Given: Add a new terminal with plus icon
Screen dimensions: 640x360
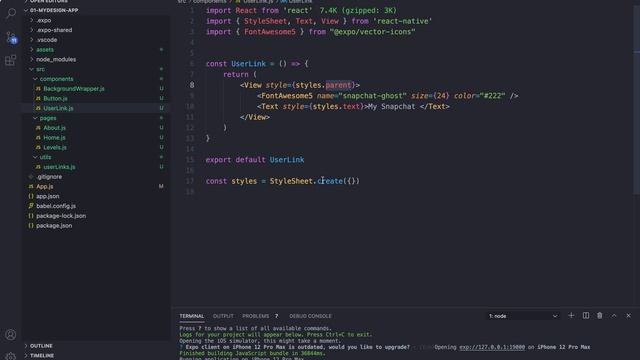Looking at the screenshot, I should pos(571,316).
